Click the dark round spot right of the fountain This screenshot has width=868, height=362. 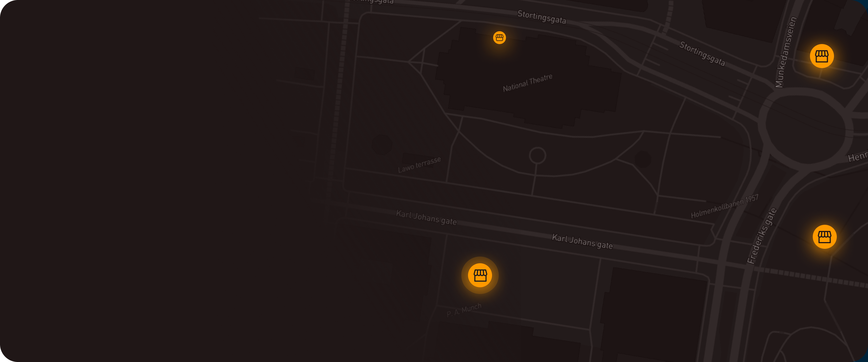coord(643,159)
